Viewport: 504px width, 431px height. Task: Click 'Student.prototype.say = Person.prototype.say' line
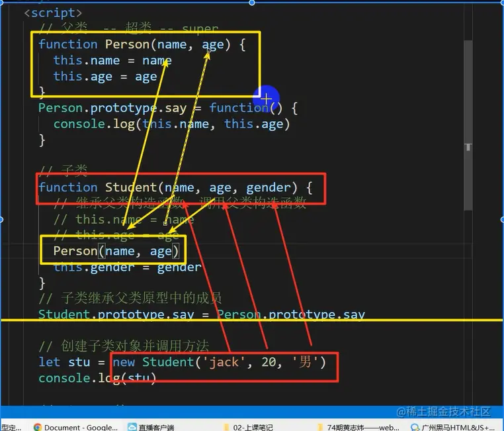click(x=202, y=314)
